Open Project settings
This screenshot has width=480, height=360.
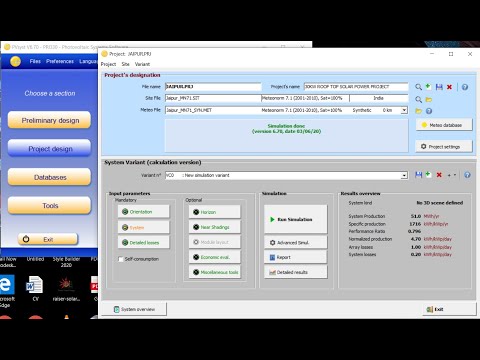point(444,146)
